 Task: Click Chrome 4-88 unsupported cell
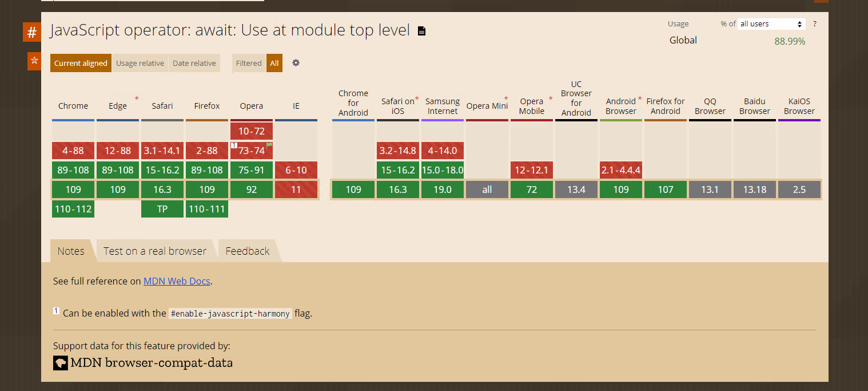tap(73, 151)
